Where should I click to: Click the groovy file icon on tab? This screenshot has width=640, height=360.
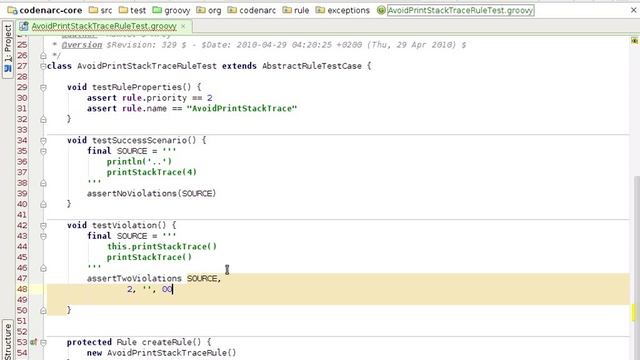(x=24, y=26)
